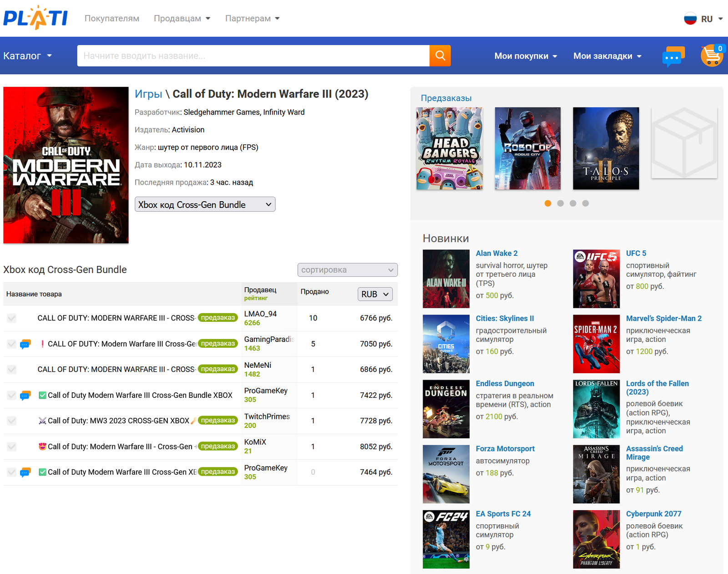Click UFC 5 cover image

tap(596, 279)
